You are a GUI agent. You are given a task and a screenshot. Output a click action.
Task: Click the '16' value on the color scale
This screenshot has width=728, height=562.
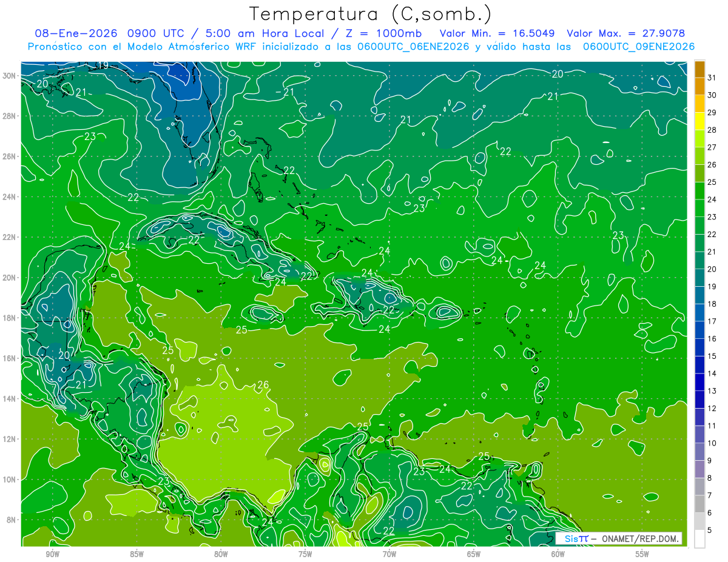tap(712, 340)
